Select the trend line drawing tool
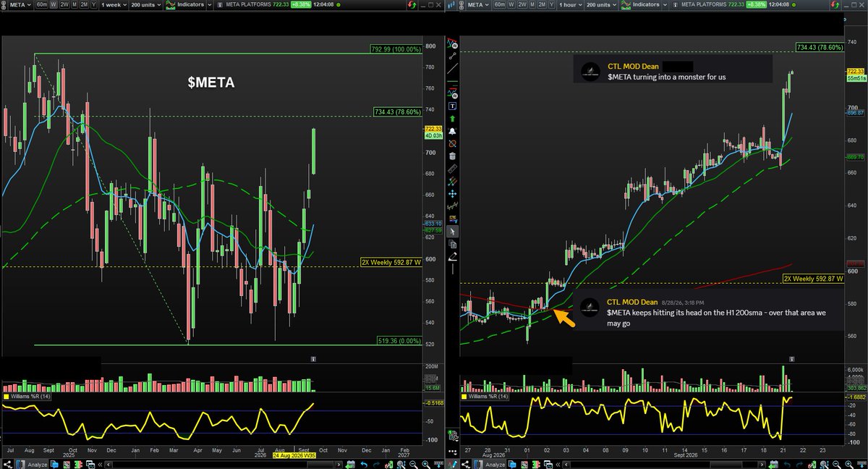 (452, 69)
